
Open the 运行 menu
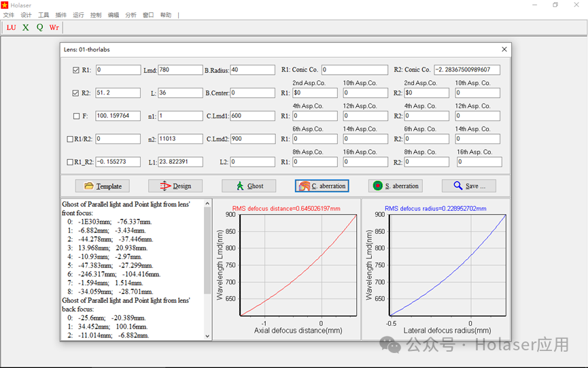point(78,15)
